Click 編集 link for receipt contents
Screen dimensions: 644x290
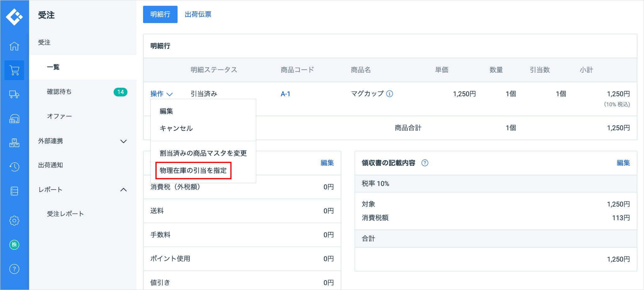(x=623, y=163)
